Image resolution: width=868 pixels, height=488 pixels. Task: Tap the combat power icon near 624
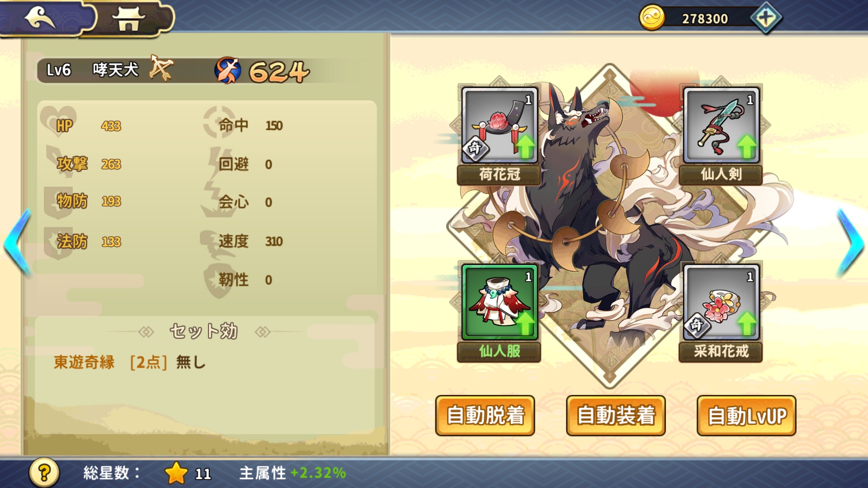pyautogui.click(x=227, y=70)
